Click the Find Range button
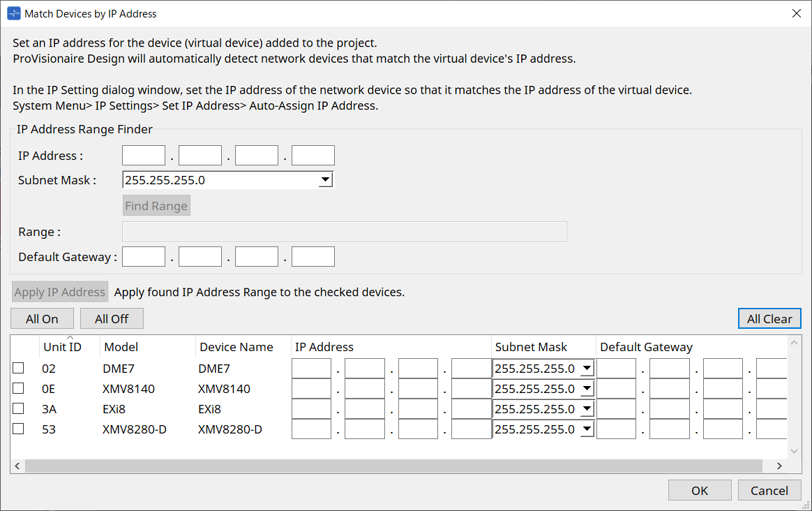The image size is (812, 511). coord(156,205)
